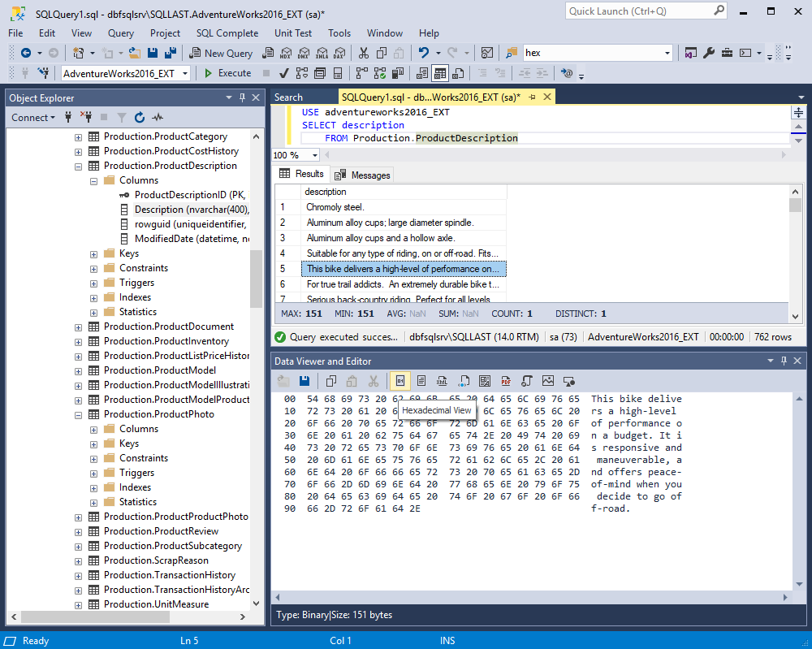Screen dimensions: 812x649
Task: Expand Production.ProductCategory tree node
Action: [78, 137]
